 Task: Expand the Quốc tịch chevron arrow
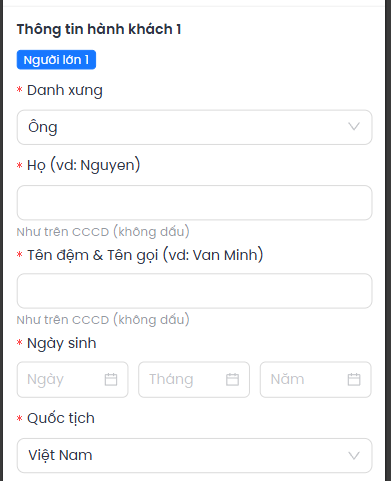click(354, 455)
